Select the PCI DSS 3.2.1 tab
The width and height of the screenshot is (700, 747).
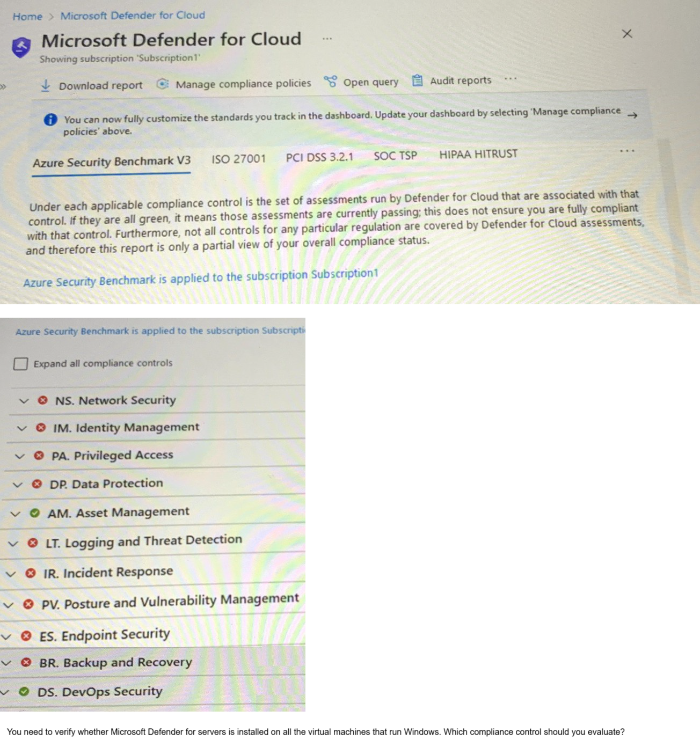click(319, 157)
